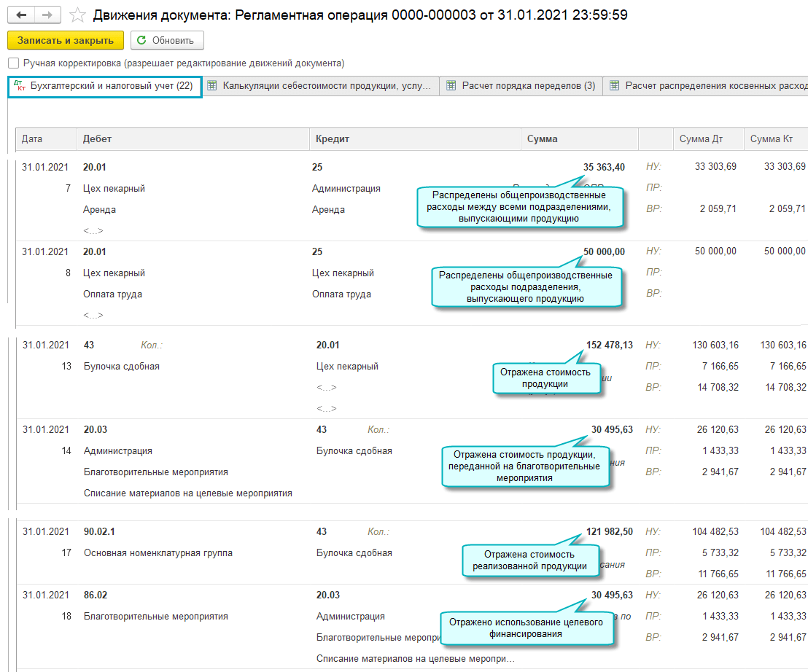
Task: Click the Дебет column header
Action: (x=193, y=139)
